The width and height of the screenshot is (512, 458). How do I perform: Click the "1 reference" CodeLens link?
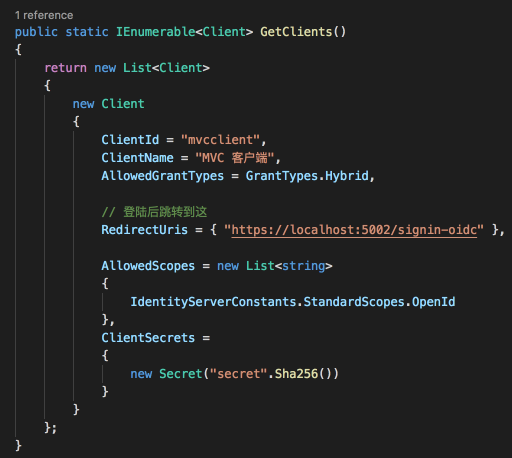pyautogui.click(x=44, y=15)
